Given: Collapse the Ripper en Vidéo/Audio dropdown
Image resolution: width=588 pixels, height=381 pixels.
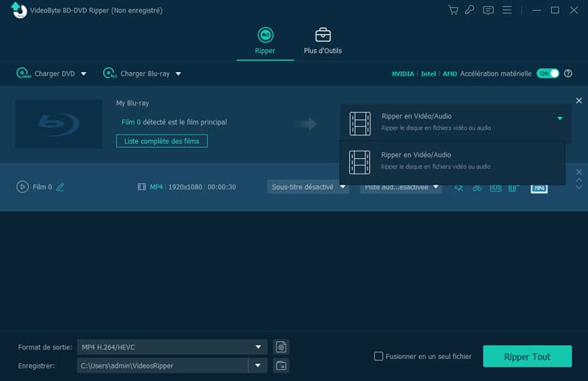Looking at the screenshot, I should point(559,118).
